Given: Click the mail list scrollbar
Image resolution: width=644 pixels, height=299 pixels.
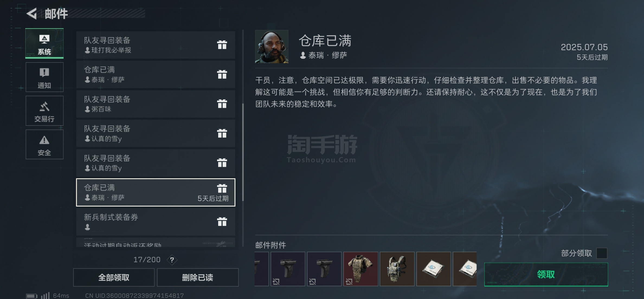Looking at the screenshot, I should coord(243,152).
